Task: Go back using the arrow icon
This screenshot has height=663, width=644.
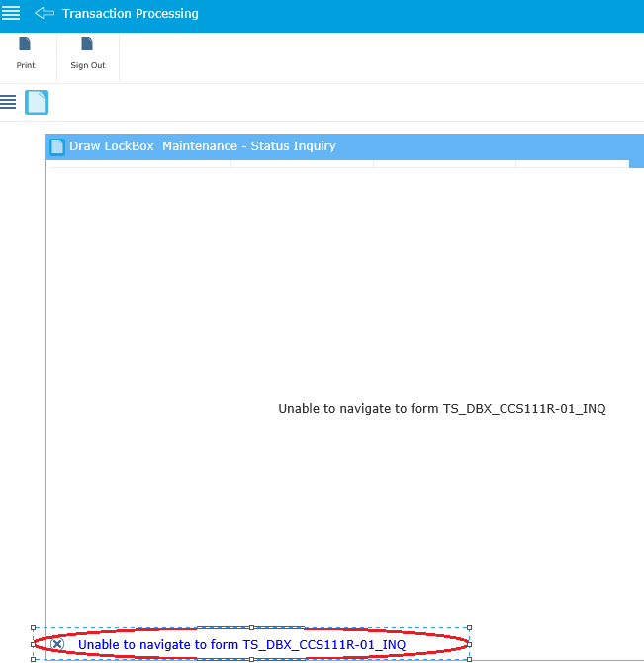Action: click(x=45, y=13)
